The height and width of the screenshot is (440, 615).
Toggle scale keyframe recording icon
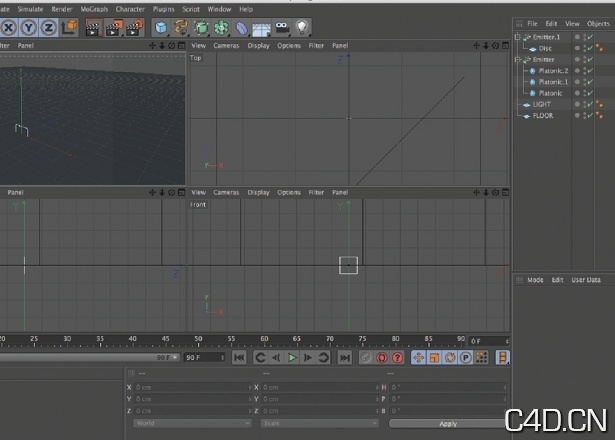click(x=434, y=358)
